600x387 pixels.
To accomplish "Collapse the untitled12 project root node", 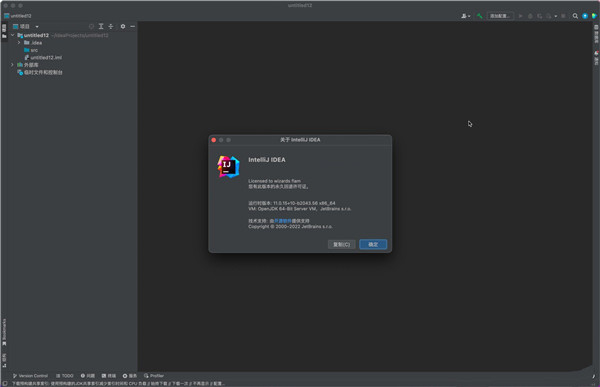I will click(13, 35).
